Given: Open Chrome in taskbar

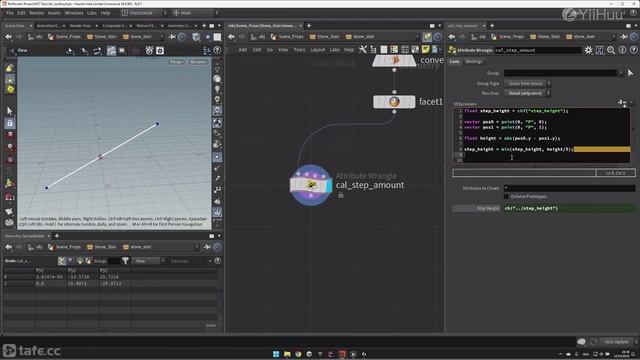Looking at the screenshot, I should coord(298,354).
